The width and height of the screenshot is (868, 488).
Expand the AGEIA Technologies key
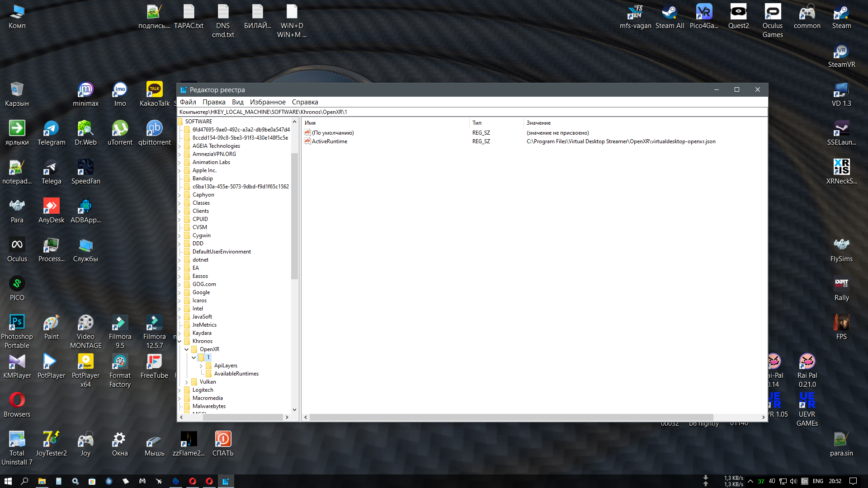[x=179, y=146]
